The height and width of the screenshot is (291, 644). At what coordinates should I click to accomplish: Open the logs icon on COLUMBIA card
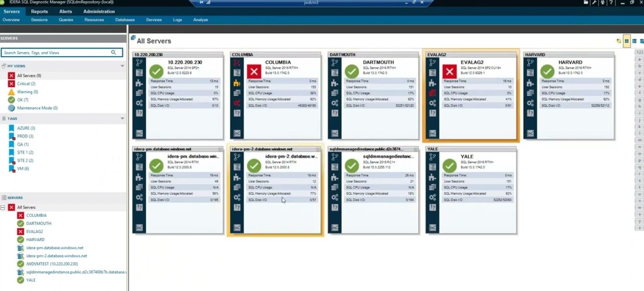point(237,113)
